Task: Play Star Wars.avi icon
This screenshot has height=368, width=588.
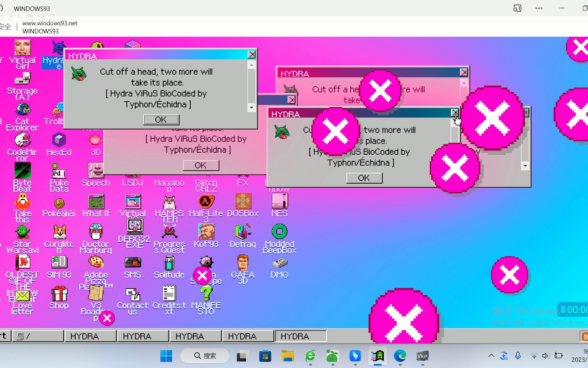Action: [x=22, y=239]
